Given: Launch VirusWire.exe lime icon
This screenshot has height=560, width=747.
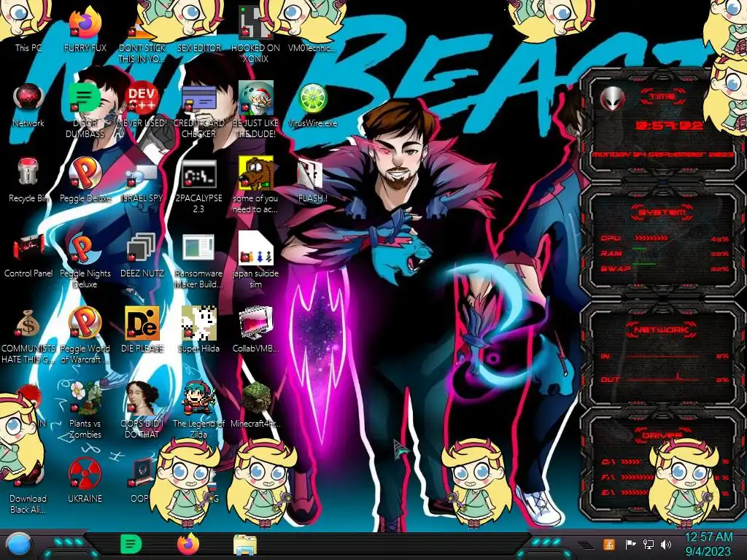Looking at the screenshot, I should [x=312, y=105].
